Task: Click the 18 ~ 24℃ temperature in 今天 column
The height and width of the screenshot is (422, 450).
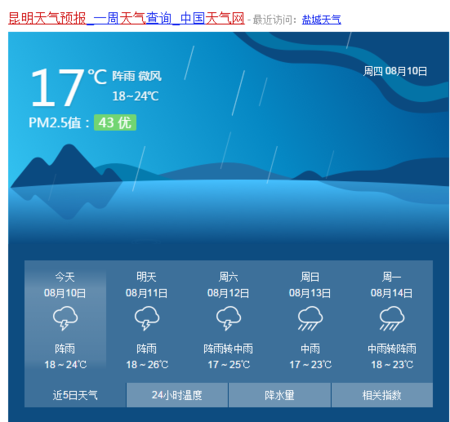Action: [x=66, y=365]
